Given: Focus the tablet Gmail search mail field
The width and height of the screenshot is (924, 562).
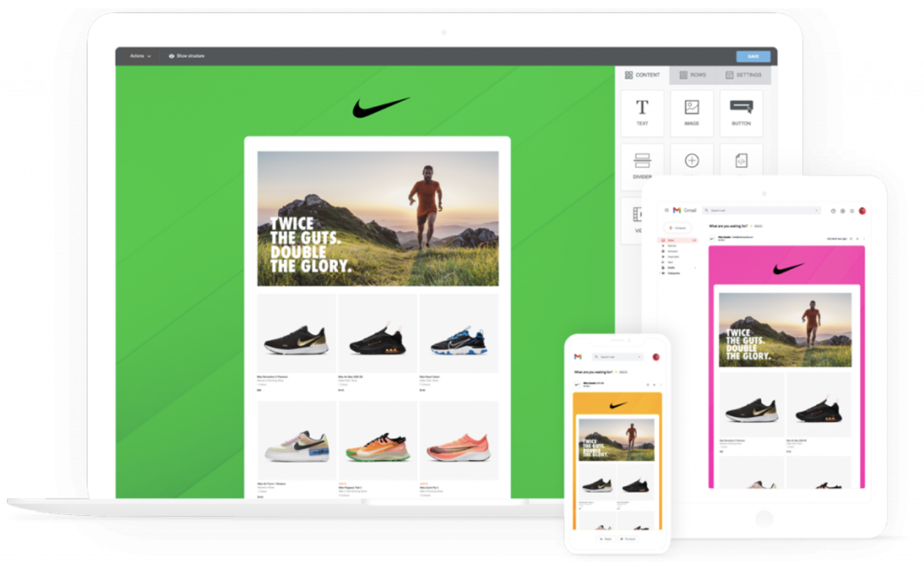Looking at the screenshot, I should pyautogui.click(x=762, y=210).
